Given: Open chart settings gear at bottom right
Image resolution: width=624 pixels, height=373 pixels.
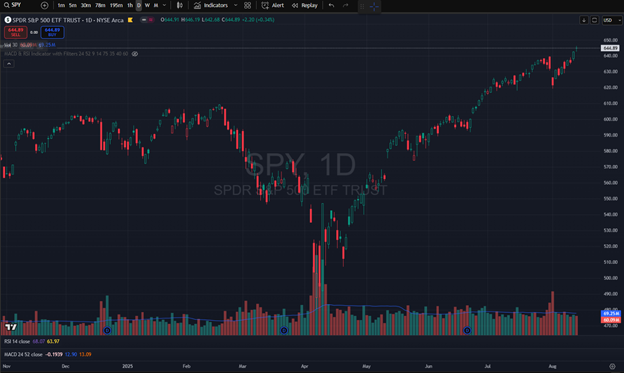Looking at the screenshot, I should coord(612,366).
